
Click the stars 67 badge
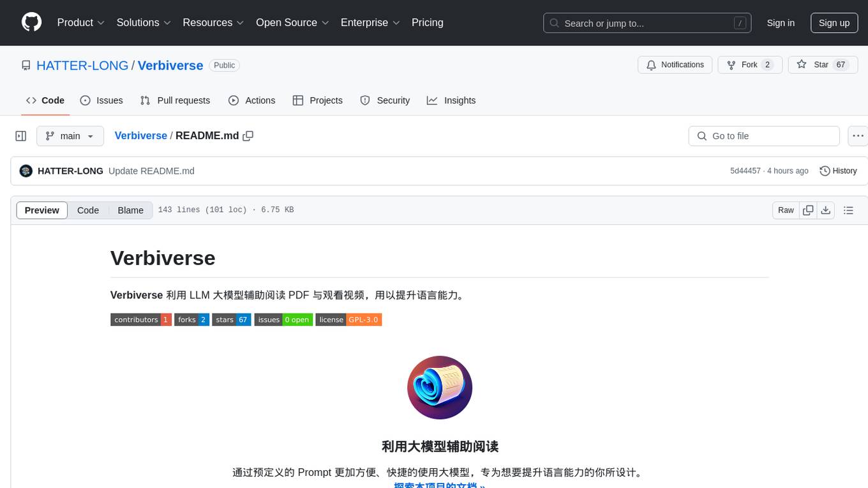pyautogui.click(x=232, y=319)
